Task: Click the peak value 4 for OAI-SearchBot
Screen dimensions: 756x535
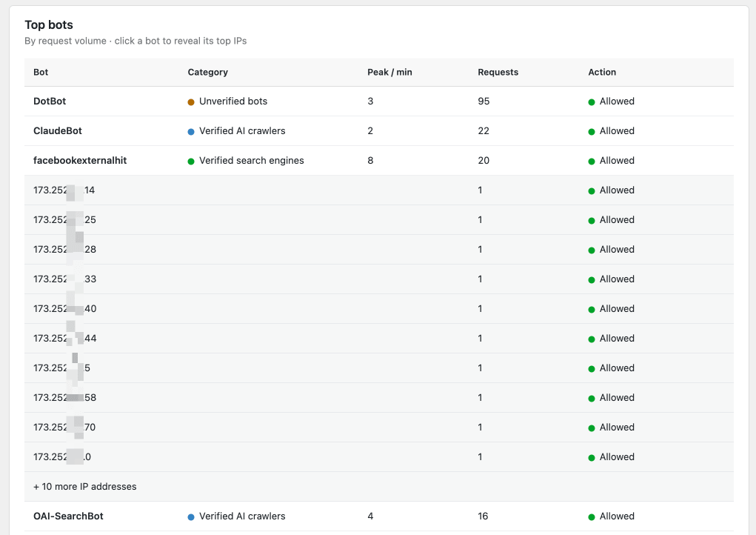Action: (x=370, y=516)
